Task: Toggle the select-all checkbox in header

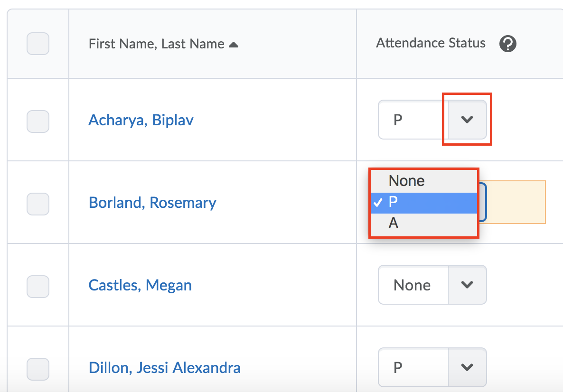Action: coord(38,44)
